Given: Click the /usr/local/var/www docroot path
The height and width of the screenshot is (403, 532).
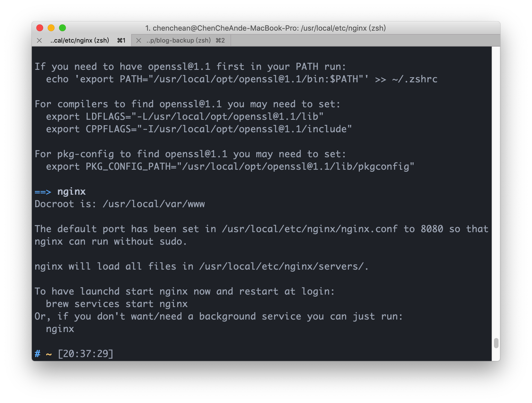Looking at the screenshot, I should (154, 204).
